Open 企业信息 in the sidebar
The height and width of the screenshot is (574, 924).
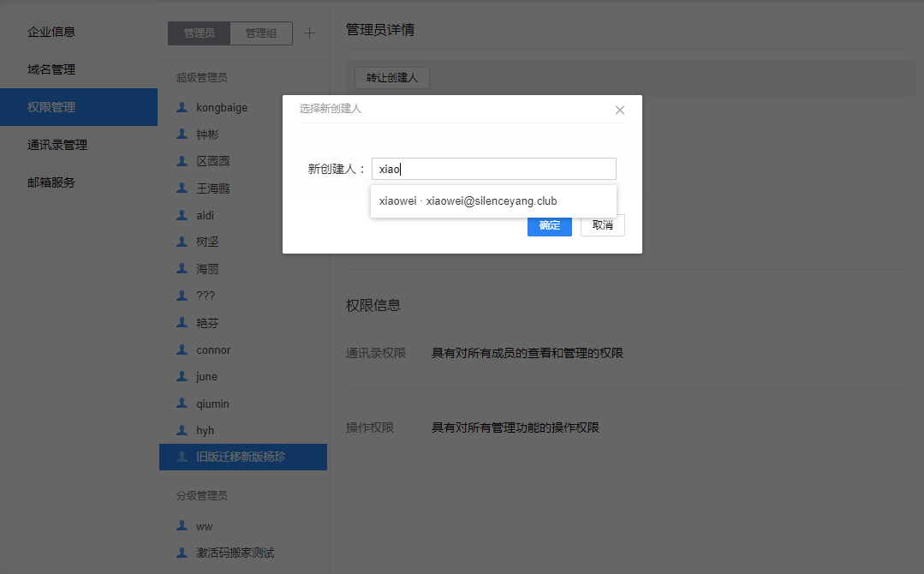pos(51,32)
